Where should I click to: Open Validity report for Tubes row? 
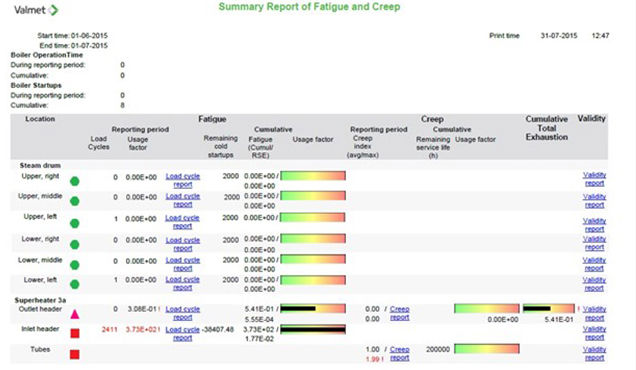click(594, 353)
